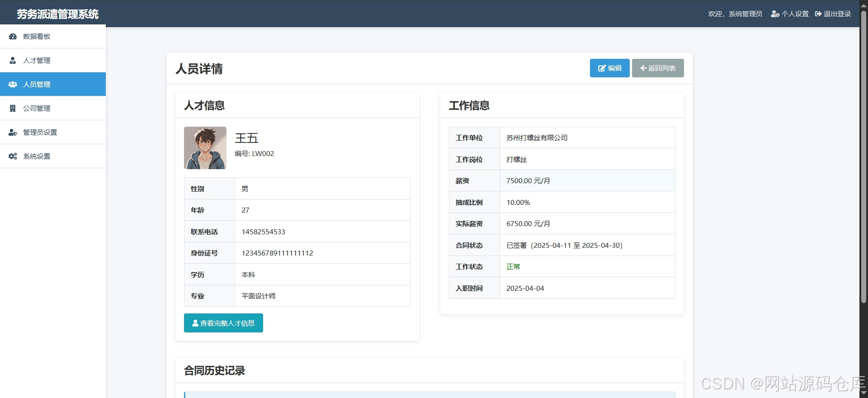Screen dimensions: 868x398
Task: Click the text 编号: LW002
Action: tap(254, 154)
